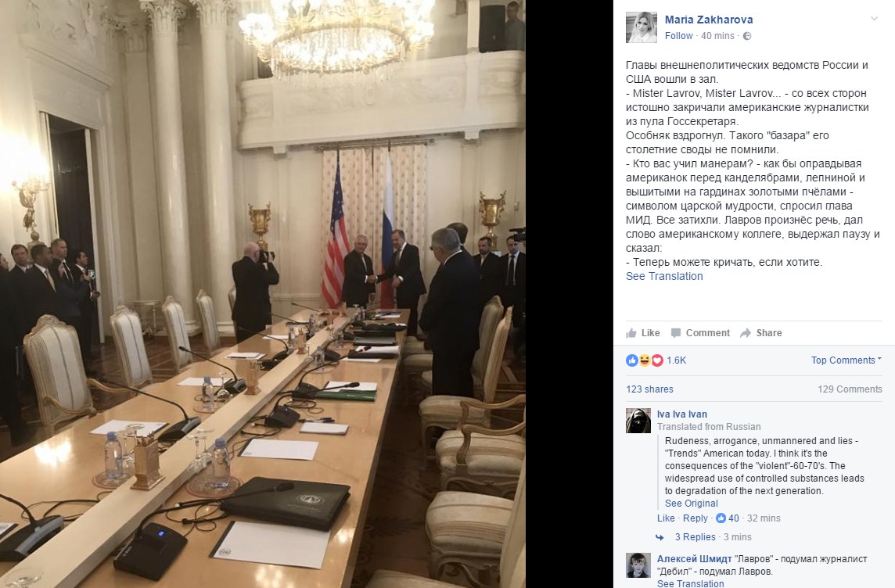Click the public globe icon next to 40 mins

click(x=747, y=36)
